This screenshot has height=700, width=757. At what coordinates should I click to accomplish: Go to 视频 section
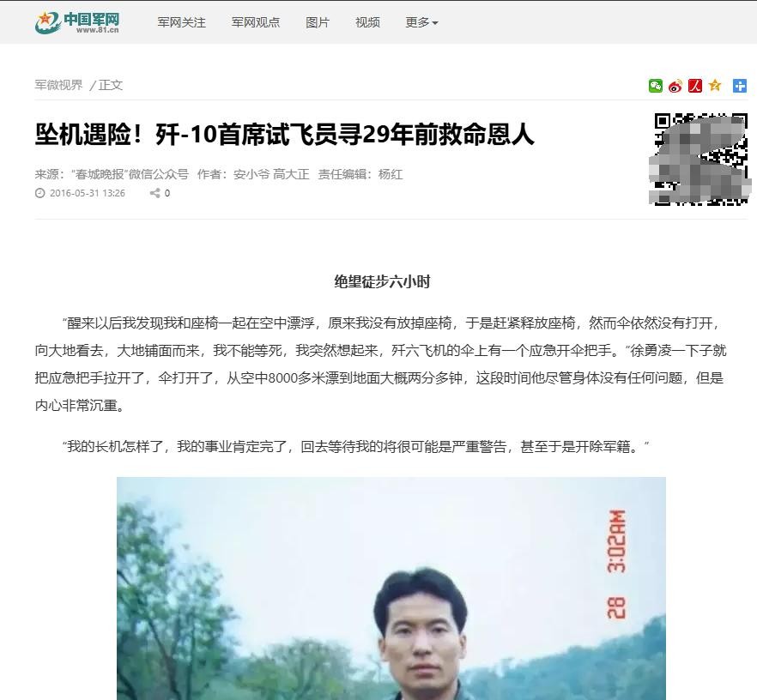click(x=367, y=22)
